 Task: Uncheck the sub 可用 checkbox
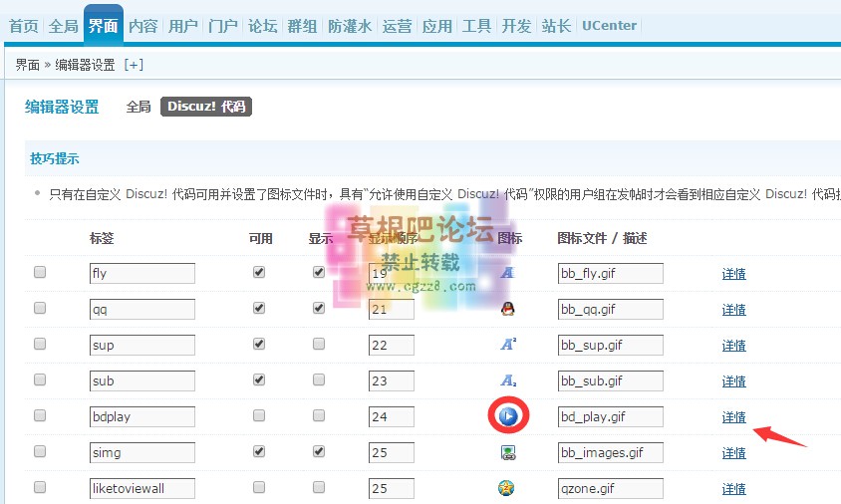coord(259,379)
